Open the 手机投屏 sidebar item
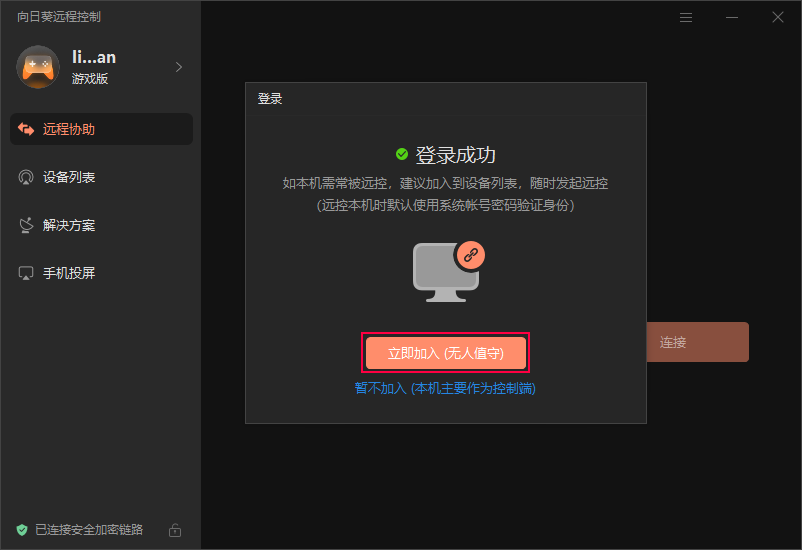Screen dimensions: 802x550 tap(101, 273)
